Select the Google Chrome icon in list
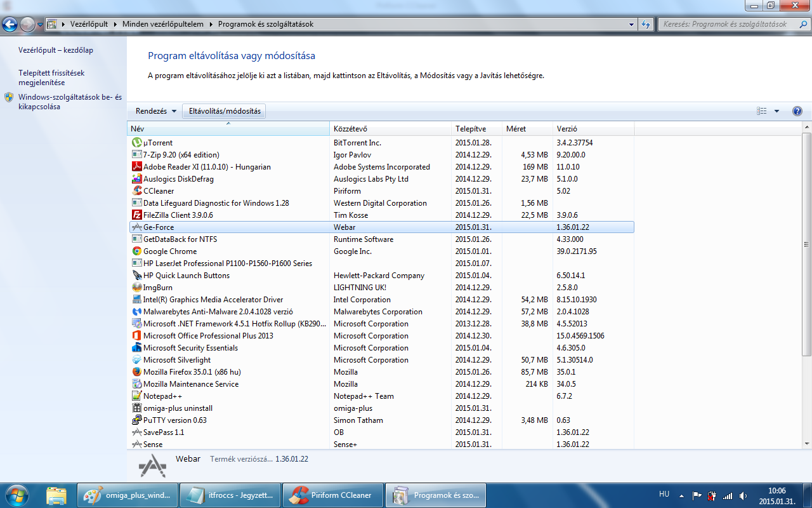Screen dimensions: 812x508 [136, 251]
